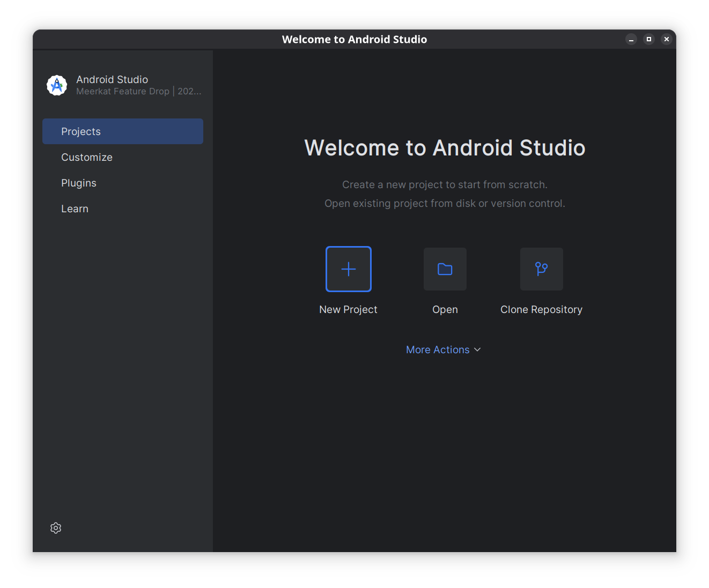
Task: Click the Meerkat Feature Drop version text
Action: click(x=139, y=91)
